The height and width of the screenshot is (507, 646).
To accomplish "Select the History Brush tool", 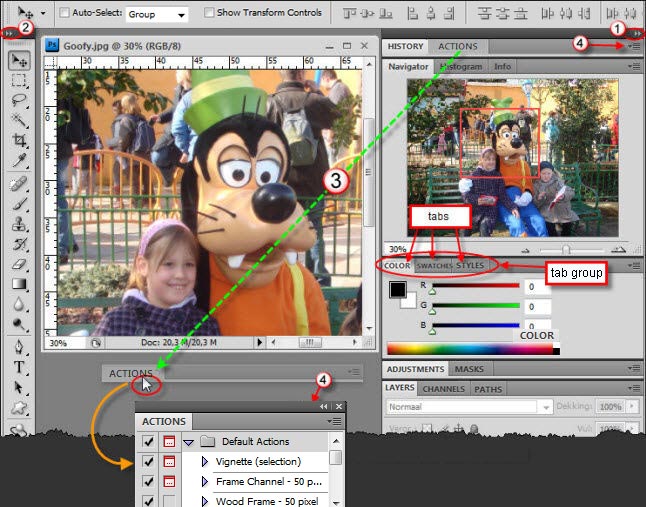I will [x=19, y=244].
